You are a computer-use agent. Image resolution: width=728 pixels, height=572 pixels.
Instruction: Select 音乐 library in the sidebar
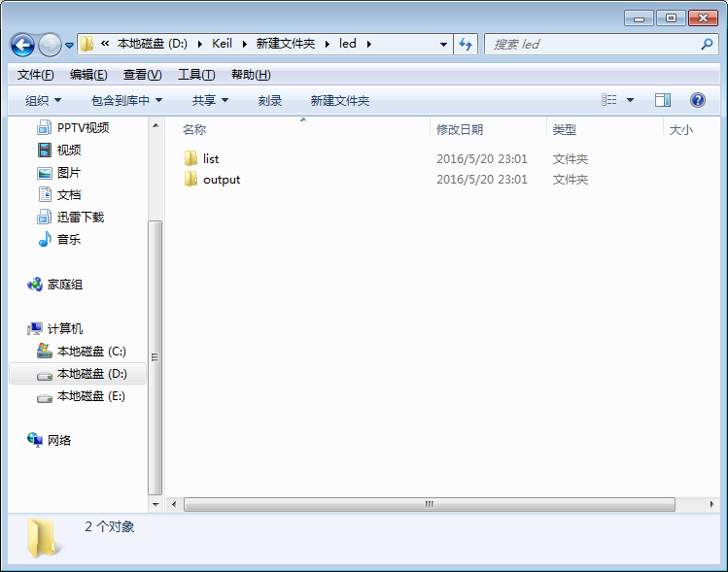click(59, 239)
